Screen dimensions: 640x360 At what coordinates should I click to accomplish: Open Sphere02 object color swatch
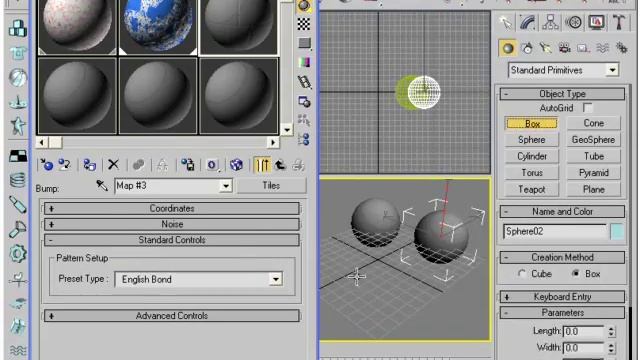pyautogui.click(x=617, y=231)
